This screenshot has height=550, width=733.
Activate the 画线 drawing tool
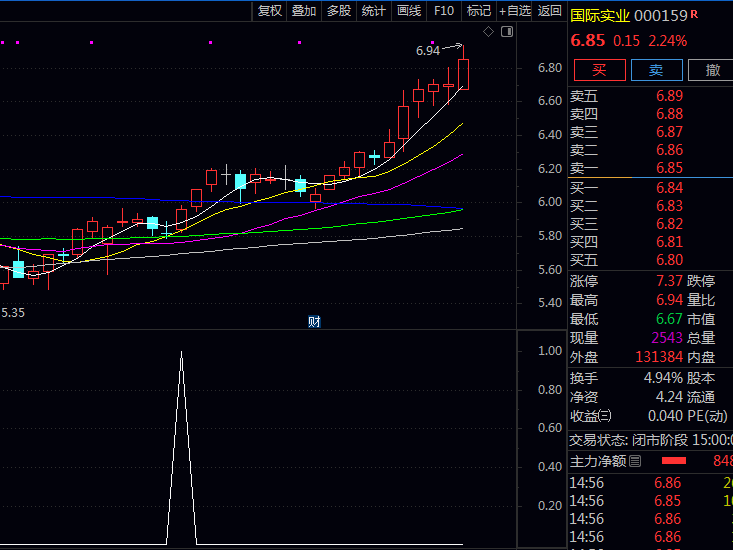pos(409,11)
